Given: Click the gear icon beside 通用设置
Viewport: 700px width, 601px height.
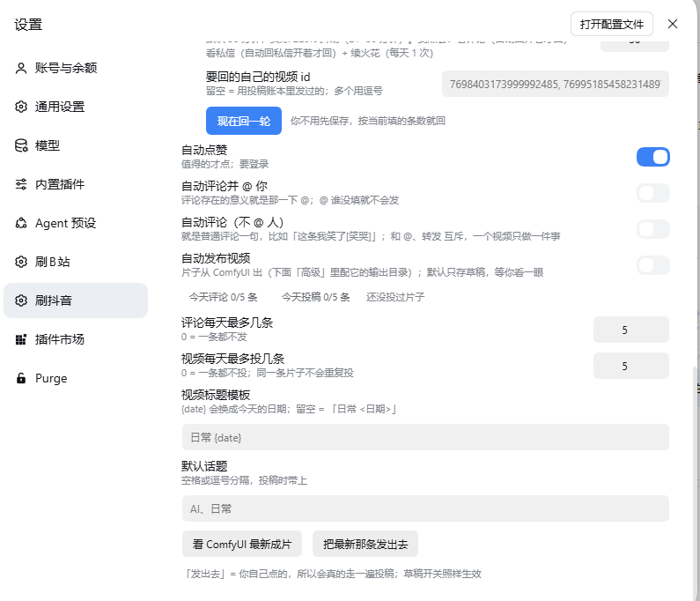Looking at the screenshot, I should [x=21, y=107].
